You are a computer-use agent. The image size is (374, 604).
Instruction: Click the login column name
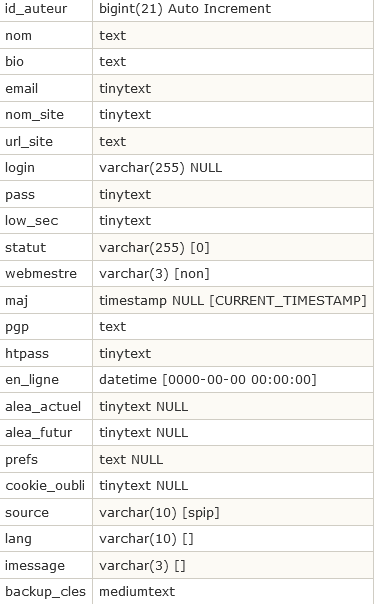click(x=20, y=168)
